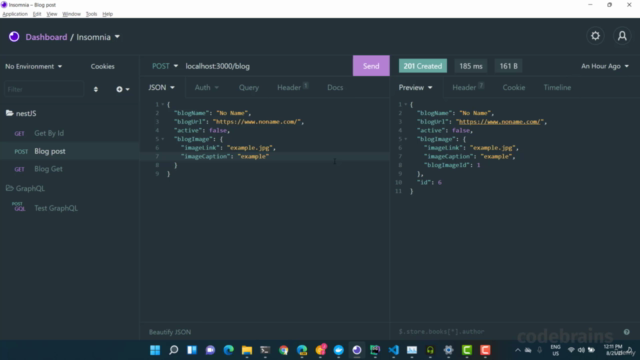Collapse blogImage object in request body
Screen dimensions: 640x360
click(163, 139)
